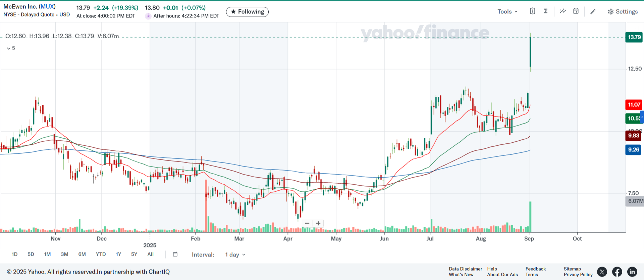The height and width of the screenshot is (280, 644).
Task: Toggle the Following star button
Action: coord(247,12)
